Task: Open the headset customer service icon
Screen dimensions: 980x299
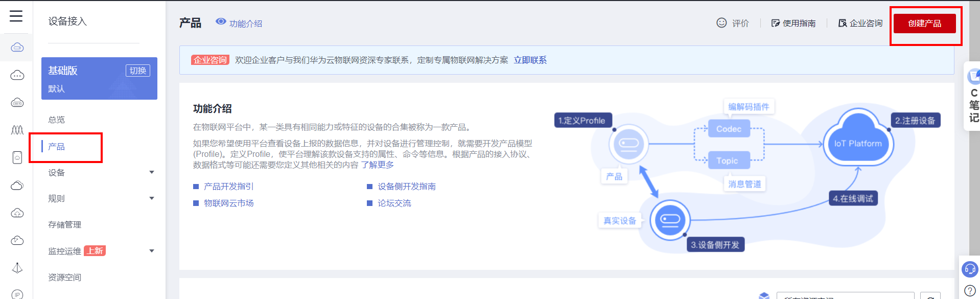Action: (x=970, y=269)
